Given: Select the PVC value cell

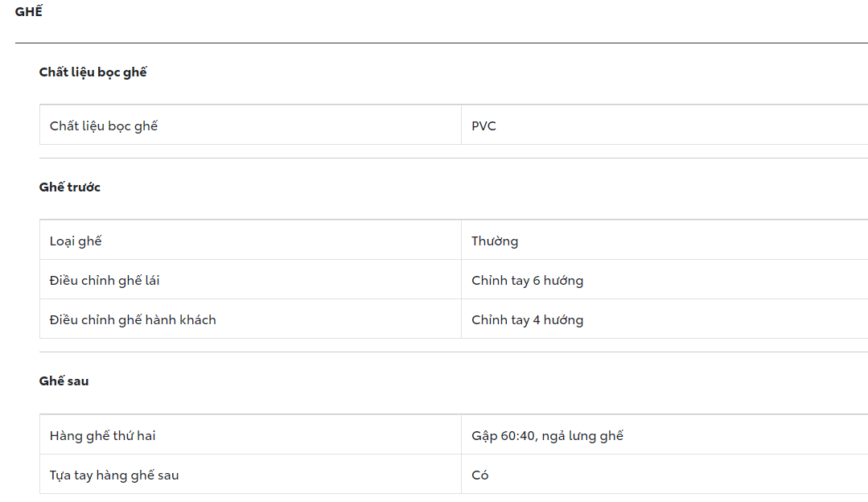Looking at the screenshot, I should (483, 126).
